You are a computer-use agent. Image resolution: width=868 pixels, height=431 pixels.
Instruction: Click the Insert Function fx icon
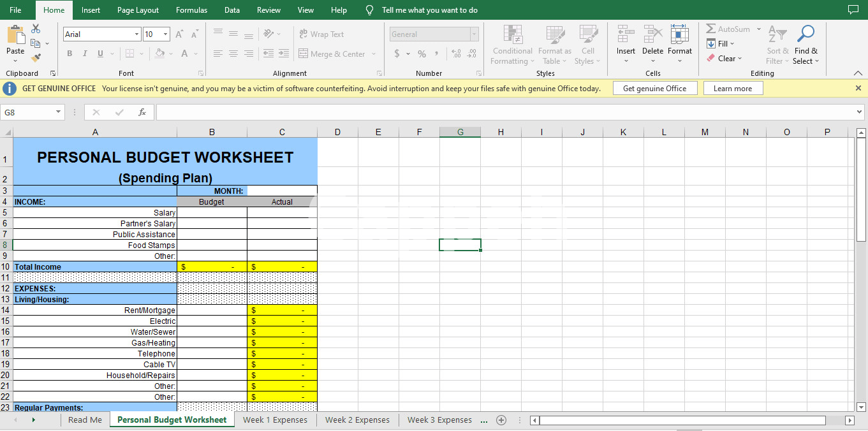[142, 112]
